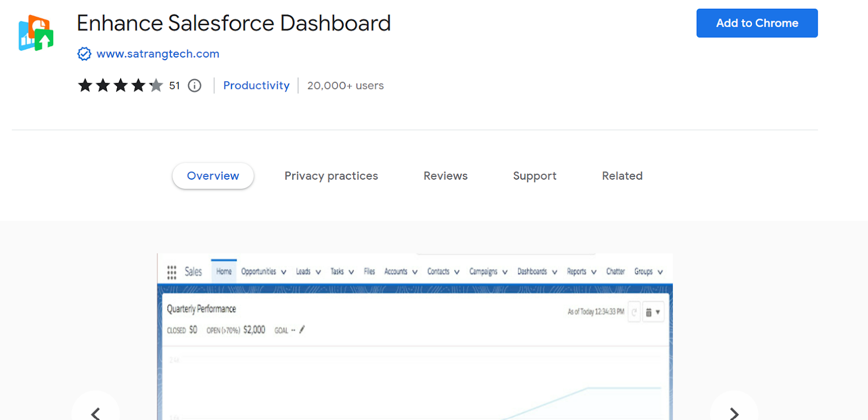Viewport: 868px width, 420px height.
Task: Open the www.satrangtech.com publisher link
Action: [158, 54]
